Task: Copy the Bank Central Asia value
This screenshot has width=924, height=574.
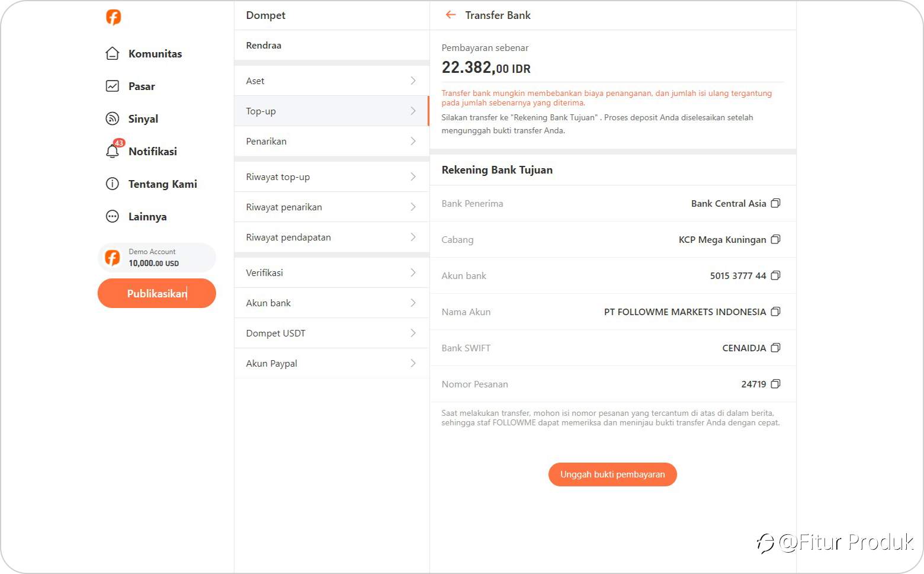Action: click(775, 203)
